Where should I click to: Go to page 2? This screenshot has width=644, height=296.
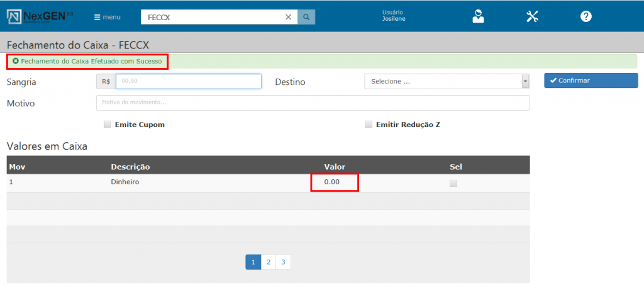pyautogui.click(x=269, y=262)
